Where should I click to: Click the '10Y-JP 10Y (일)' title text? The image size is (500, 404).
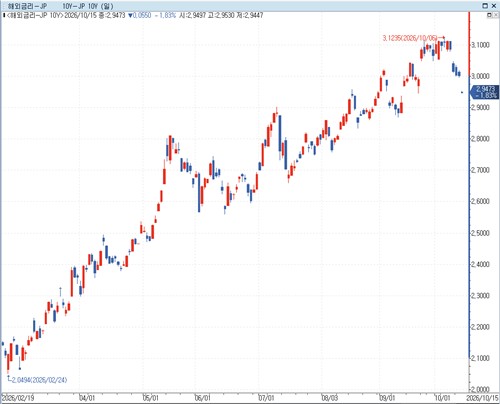88,6
